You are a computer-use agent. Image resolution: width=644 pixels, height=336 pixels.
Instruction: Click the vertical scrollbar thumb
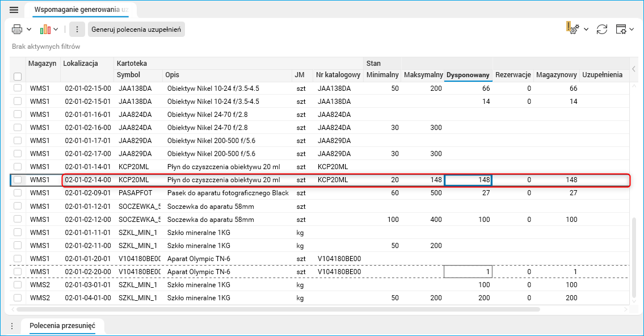634,258
